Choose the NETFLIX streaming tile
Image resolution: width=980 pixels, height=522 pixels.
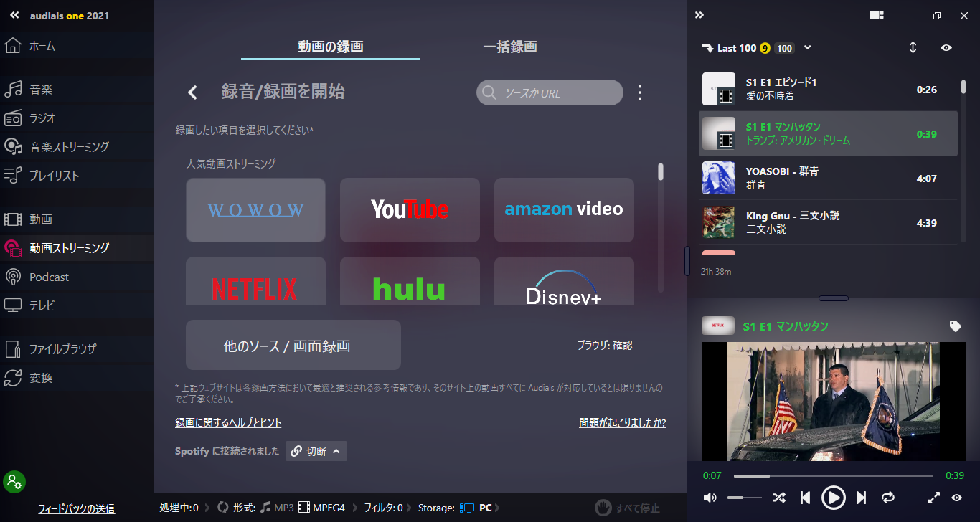point(255,281)
